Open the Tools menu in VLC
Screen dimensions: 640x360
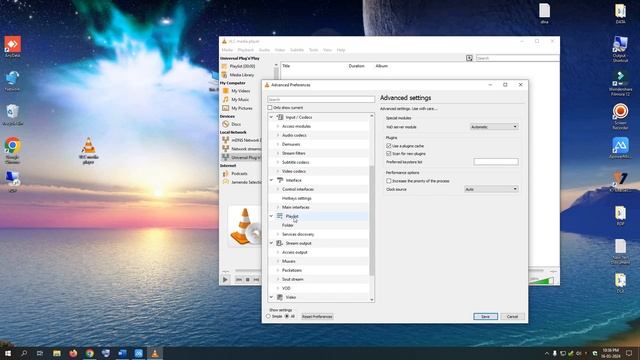tap(313, 50)
